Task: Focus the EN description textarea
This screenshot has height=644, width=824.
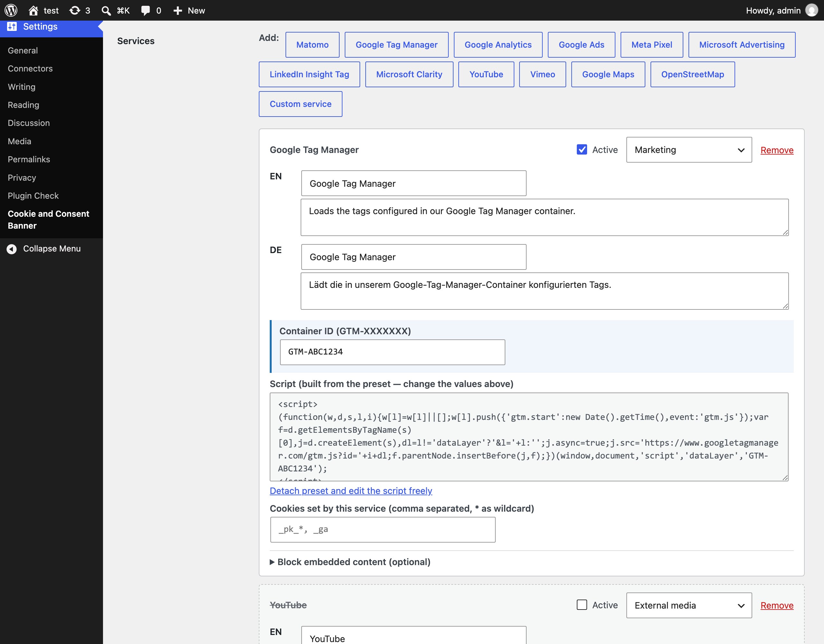Action: coord(544,217)
